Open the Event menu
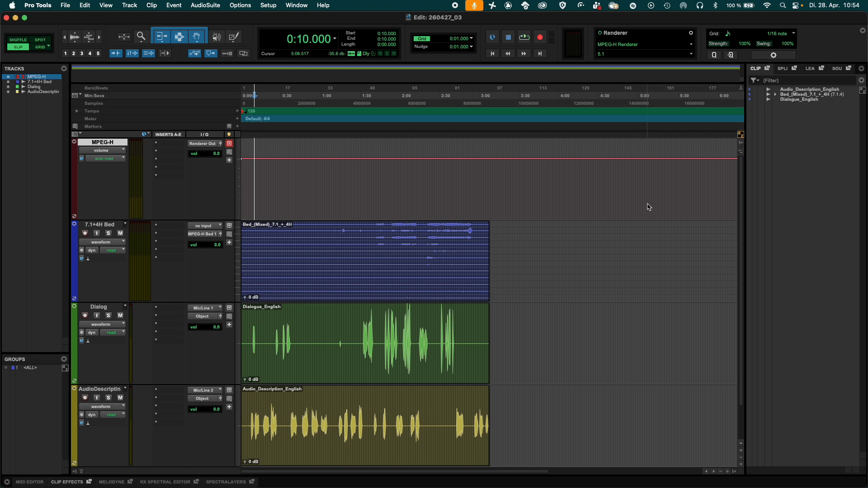The width and height of the screenshot is (868, 488). [x=174, y=5]
